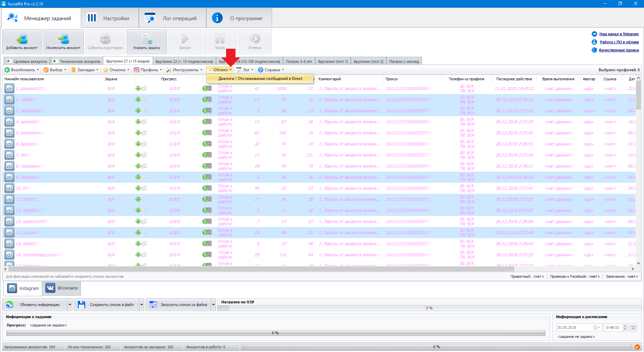Screen dimensions: 644x352
Task: Expand arrow next to Обновить информацию
Action: click(x=70, y=305)
